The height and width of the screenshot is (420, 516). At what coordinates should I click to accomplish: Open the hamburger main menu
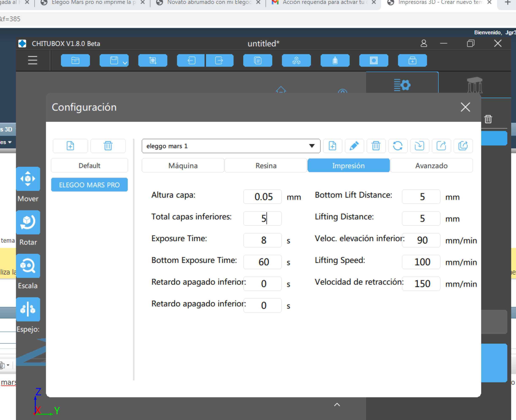pos(33,60)
